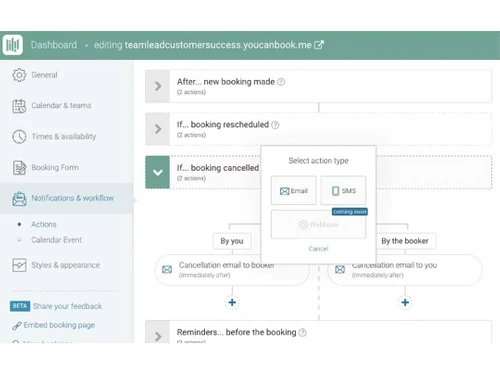Cancel the Select action type dialog
This screenshot has height=375, width=500.
pos(318,249)
